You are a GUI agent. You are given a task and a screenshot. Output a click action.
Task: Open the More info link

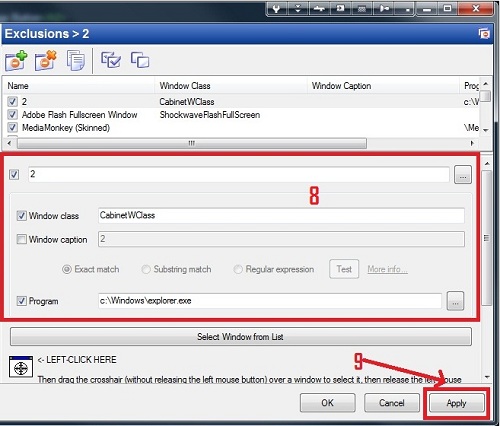387,269
